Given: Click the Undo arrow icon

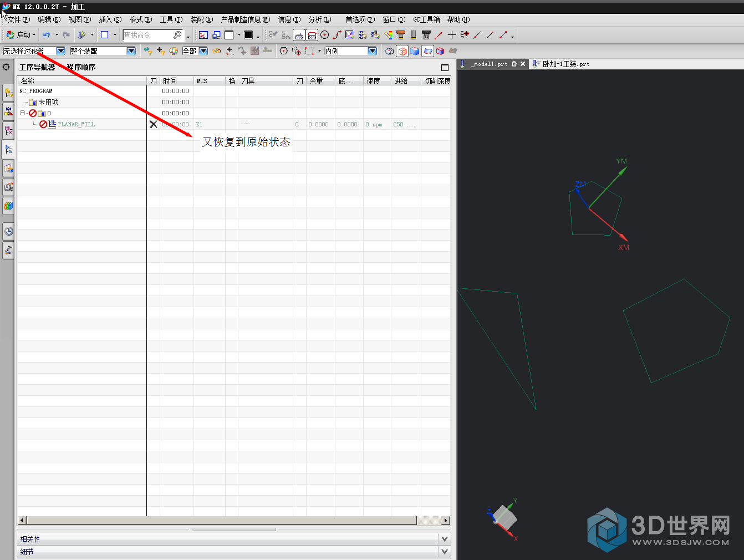Looking at the screenshot, I should 47,35.
